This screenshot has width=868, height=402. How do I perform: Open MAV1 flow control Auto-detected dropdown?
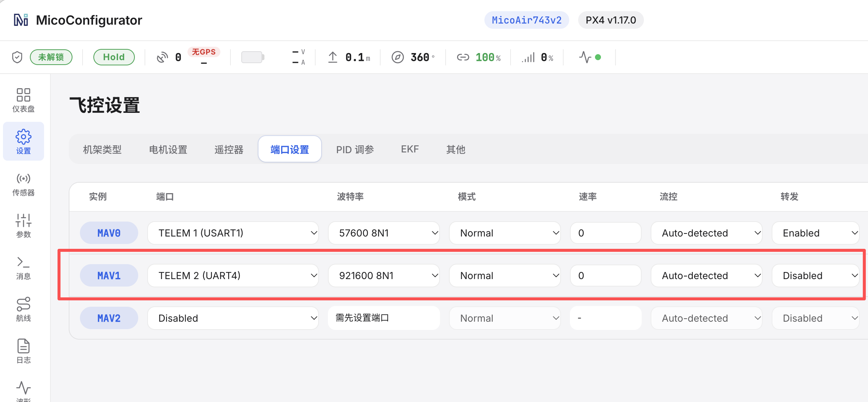707,276
